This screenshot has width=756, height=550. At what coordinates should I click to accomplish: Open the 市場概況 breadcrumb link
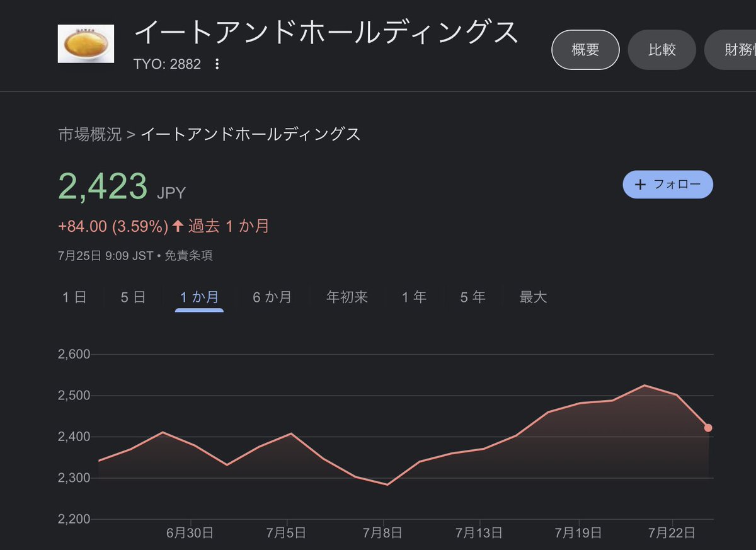point(89,134)
